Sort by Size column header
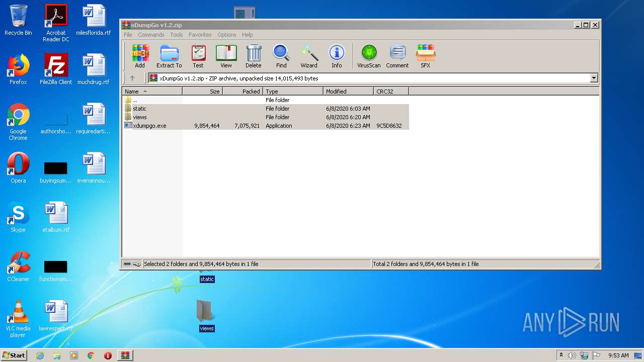The width and height of the screenshot is (644, 362). (x=202, y=92)
